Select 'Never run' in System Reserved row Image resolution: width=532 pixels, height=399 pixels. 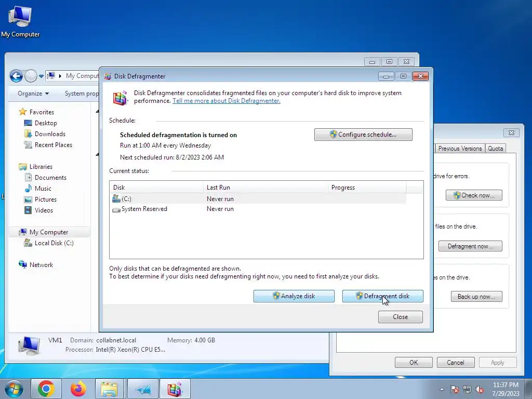(x=220, y=209)
